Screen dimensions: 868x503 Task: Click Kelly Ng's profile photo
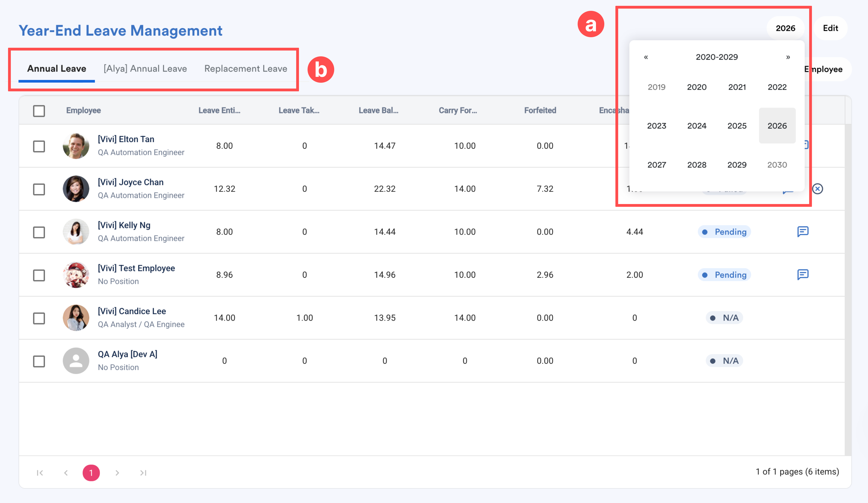point(76,232)
